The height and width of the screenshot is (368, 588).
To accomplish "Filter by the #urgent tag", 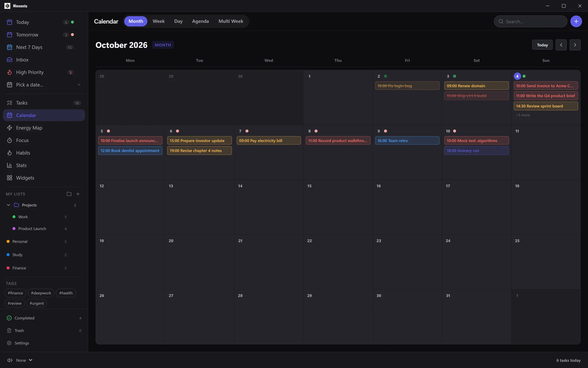I will (x=37, y=303).
